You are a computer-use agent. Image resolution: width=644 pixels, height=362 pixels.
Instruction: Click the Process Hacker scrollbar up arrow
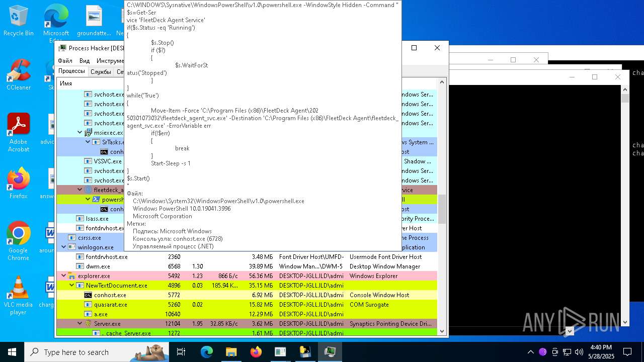(442, 82)
